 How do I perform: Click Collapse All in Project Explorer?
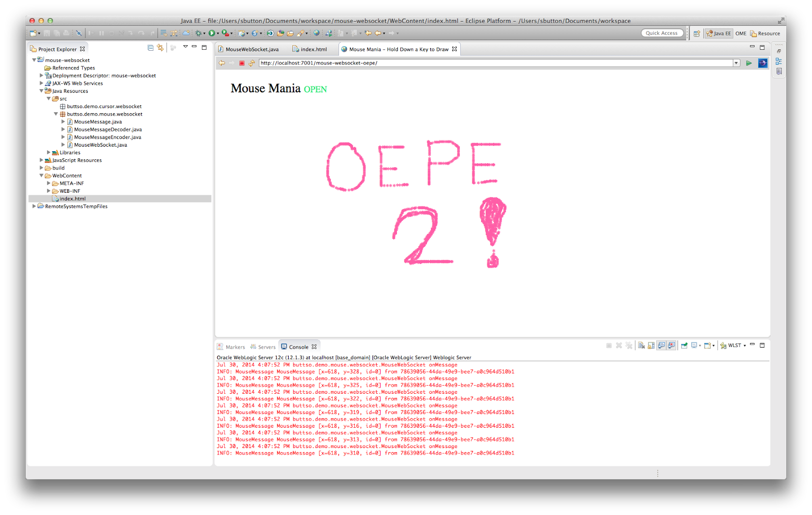151,48
